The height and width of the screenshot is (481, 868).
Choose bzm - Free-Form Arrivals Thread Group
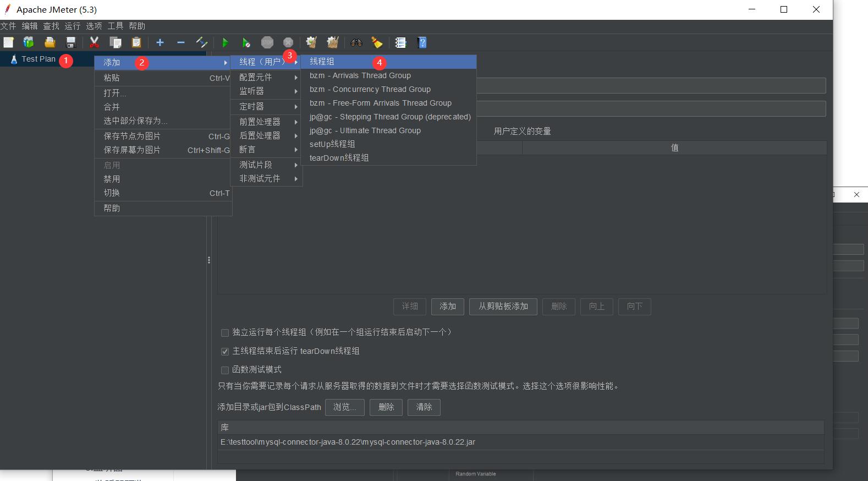[x=388, y=103]
